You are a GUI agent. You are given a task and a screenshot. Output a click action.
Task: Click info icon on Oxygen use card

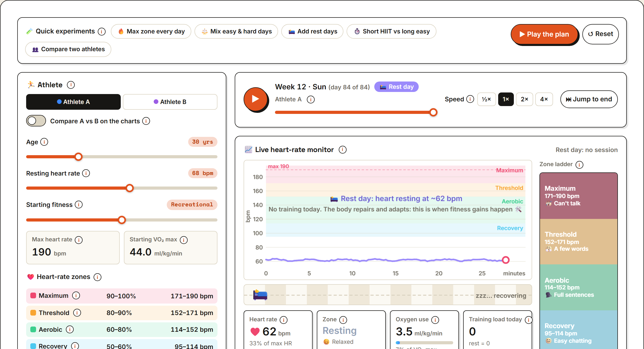click(x=435, y=320)
